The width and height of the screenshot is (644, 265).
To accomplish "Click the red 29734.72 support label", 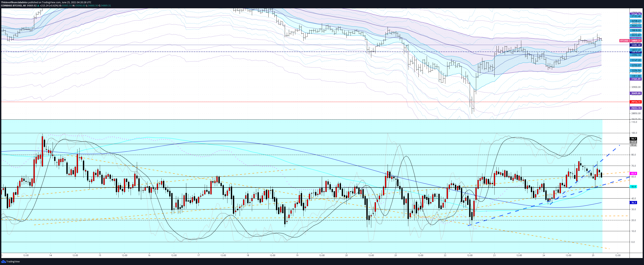I will (x=636, y=102).
